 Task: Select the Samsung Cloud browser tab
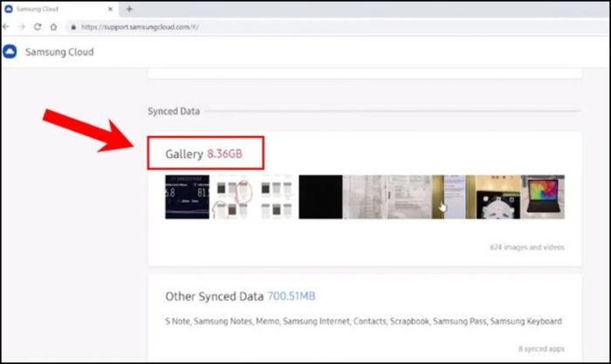click(x=59, y=9)
